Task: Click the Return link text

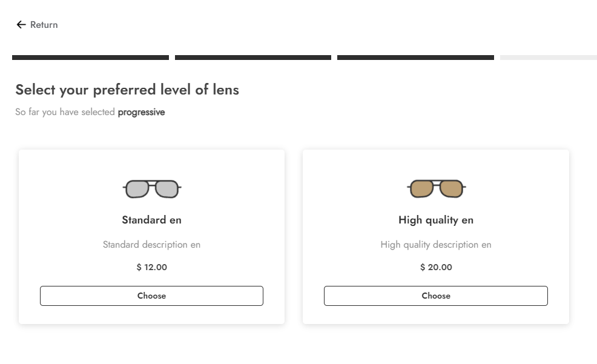Action: tap(44, 25)
